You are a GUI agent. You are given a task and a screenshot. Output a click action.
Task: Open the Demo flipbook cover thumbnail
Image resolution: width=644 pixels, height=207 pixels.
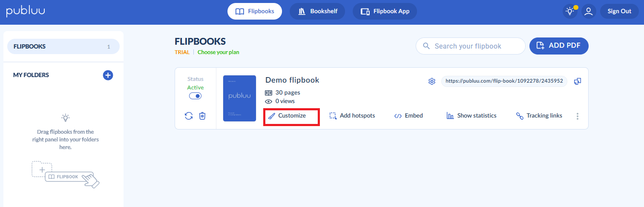coord(239,98)
